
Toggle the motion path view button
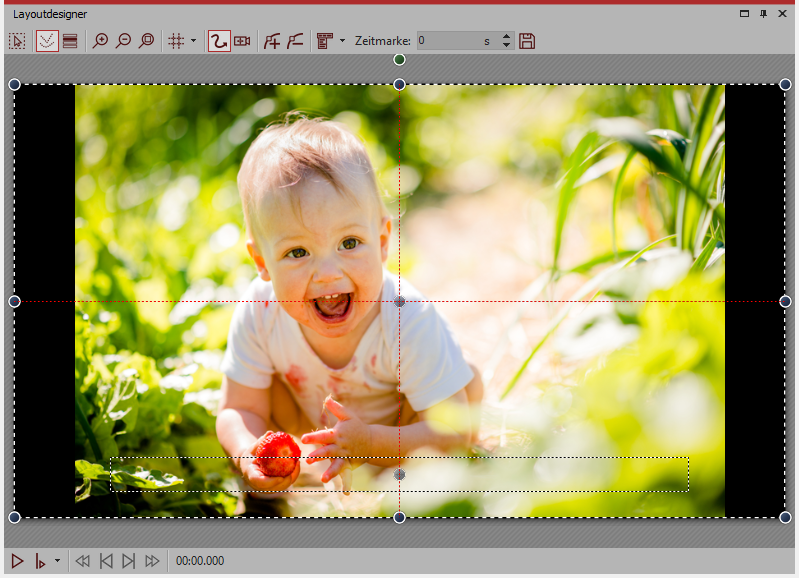(x=46, y=41)
